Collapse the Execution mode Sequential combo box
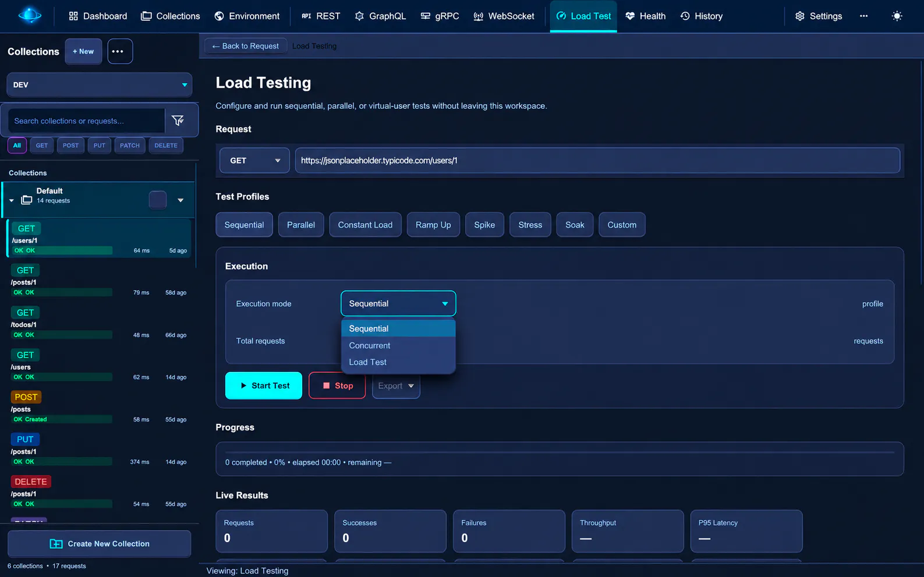The height and width of the screenshot is (577, 924). 398,303
